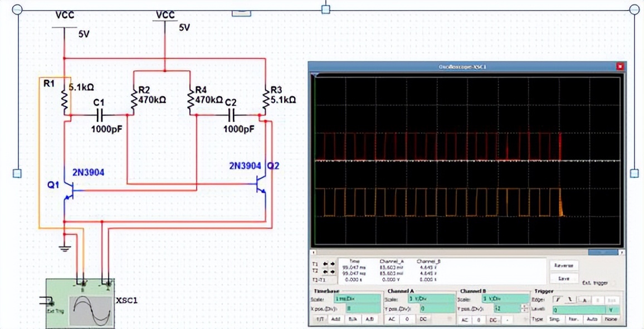
Task: Set Channel A coupling to 0
Action: 407,319
